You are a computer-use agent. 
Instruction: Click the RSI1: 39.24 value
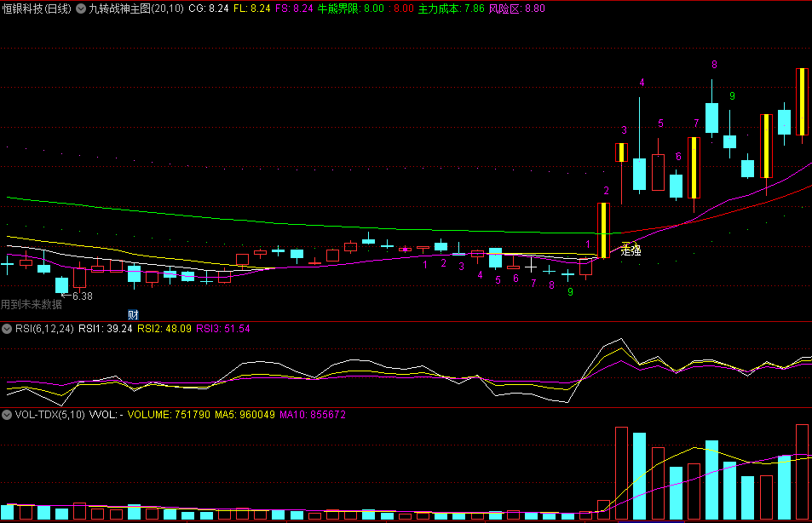point(106,329)
